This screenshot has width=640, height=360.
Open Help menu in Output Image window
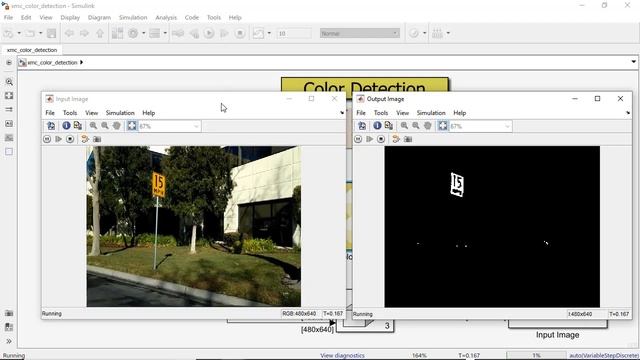[460, 113]
